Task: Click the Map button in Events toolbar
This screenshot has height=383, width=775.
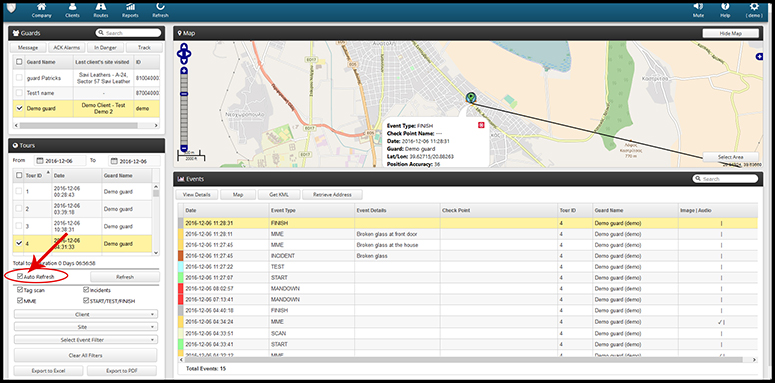Action: click(x=238, y=195)
